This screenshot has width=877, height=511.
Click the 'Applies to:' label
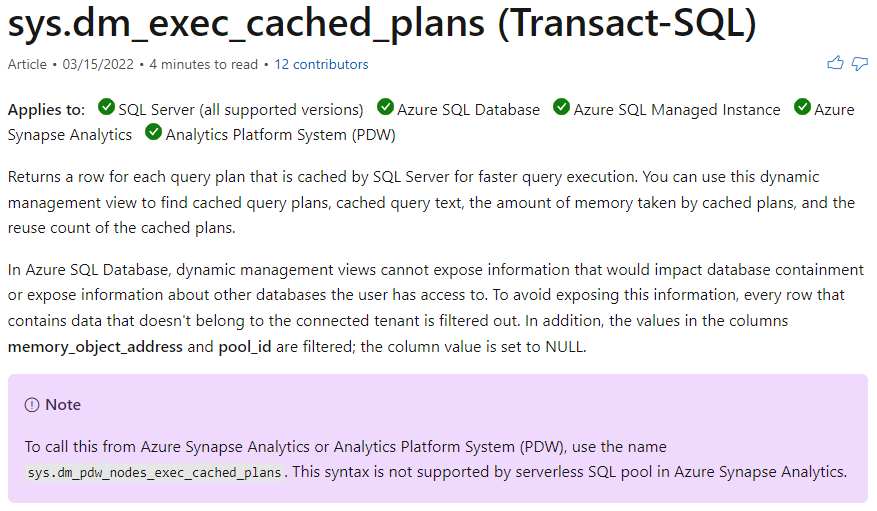[x=46, y=109]
